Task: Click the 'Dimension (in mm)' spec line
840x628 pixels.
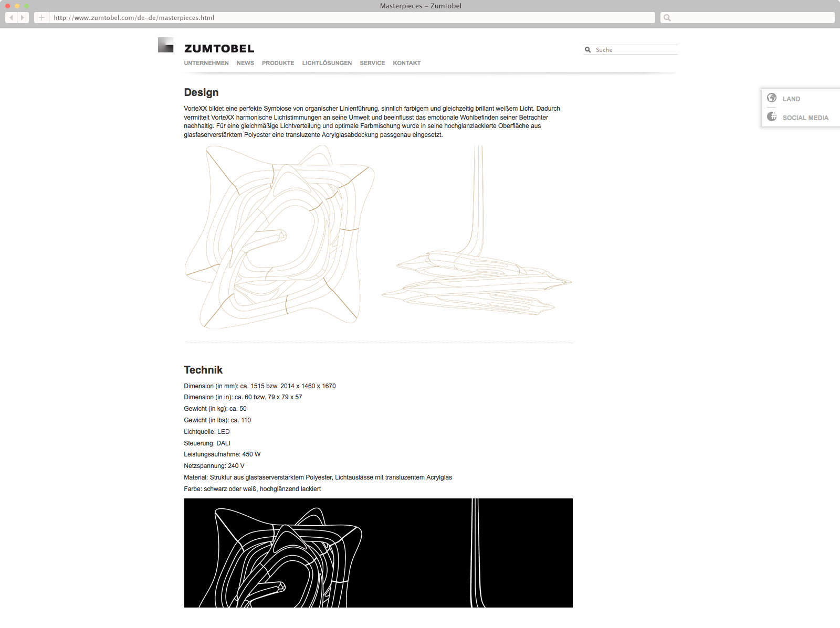Action: (260, 386)
